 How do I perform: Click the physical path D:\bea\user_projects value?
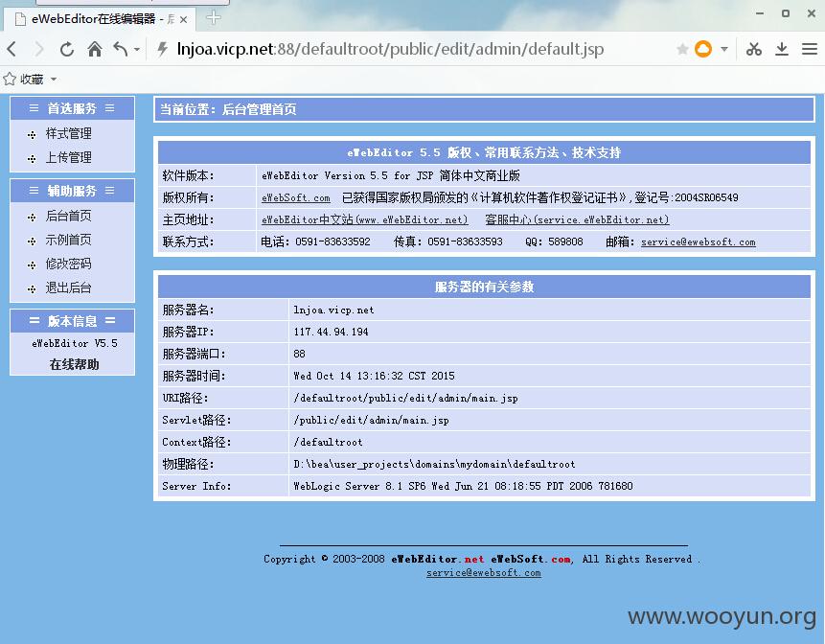pos(434,464)
